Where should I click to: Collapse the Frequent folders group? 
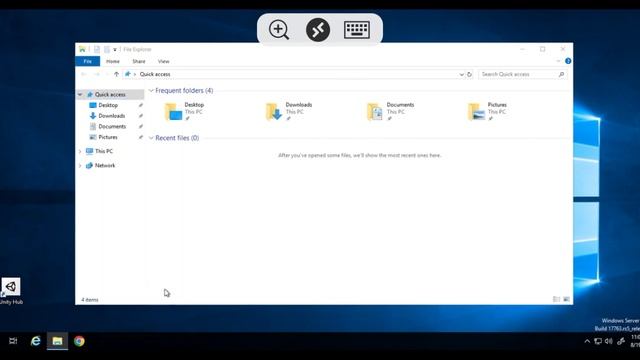pyautogui.click(x=151, y=91)
